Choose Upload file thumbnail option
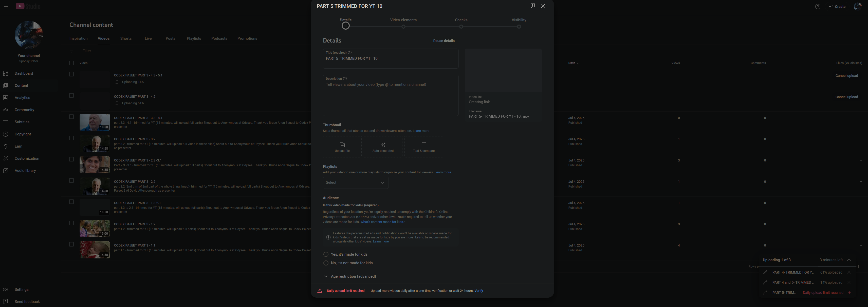 342,147
